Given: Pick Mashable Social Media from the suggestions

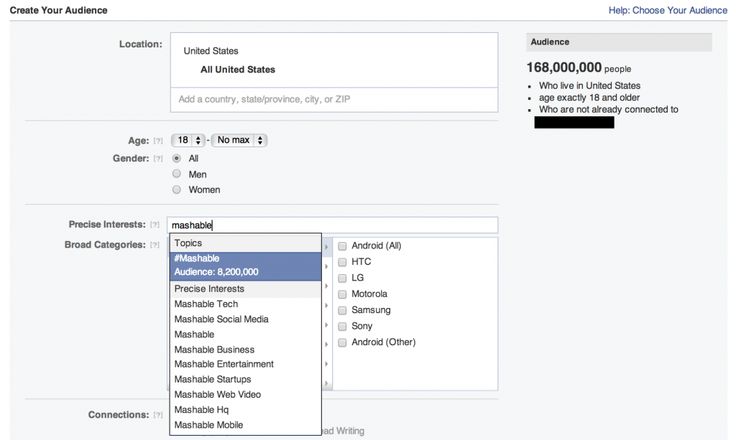Looking at the screenshot, I should [245, 319].
